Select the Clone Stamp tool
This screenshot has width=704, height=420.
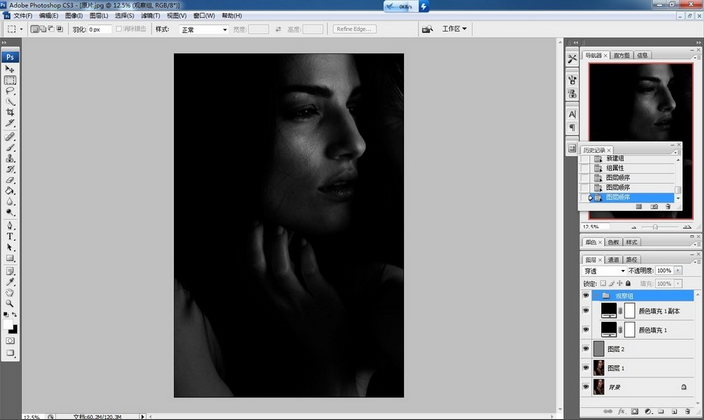click(10, 158)
